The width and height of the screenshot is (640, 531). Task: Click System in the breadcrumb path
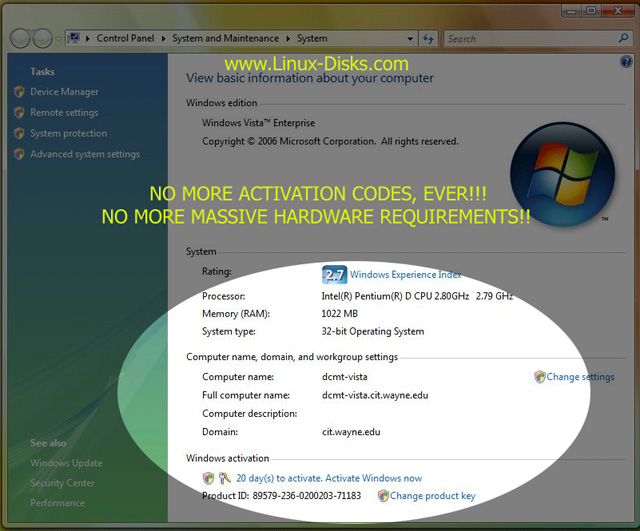(x=312, y=38)
